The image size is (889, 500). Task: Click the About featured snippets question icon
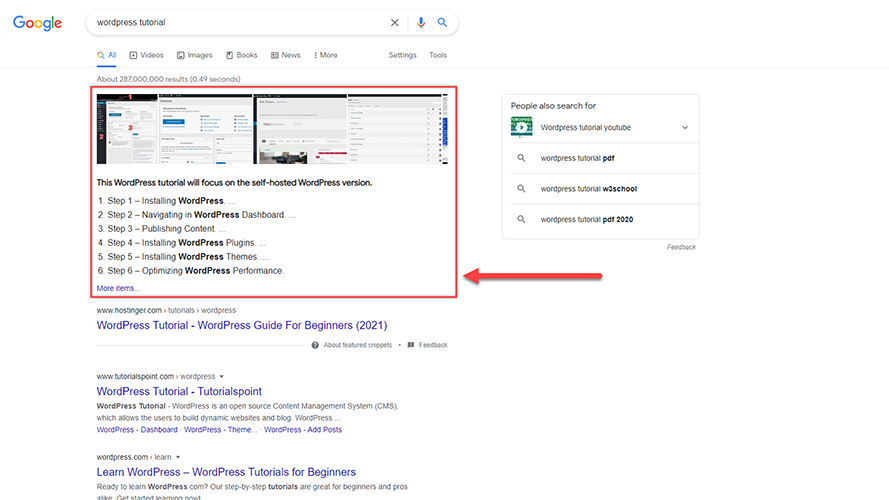pyautogui.click(x=315, y=345)
